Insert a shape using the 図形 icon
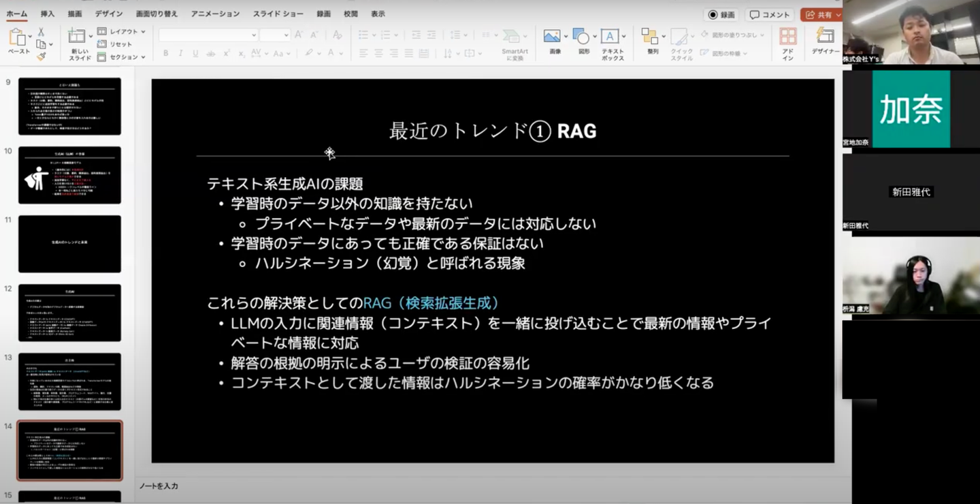The image size is (980, 504). click(583, 41)
